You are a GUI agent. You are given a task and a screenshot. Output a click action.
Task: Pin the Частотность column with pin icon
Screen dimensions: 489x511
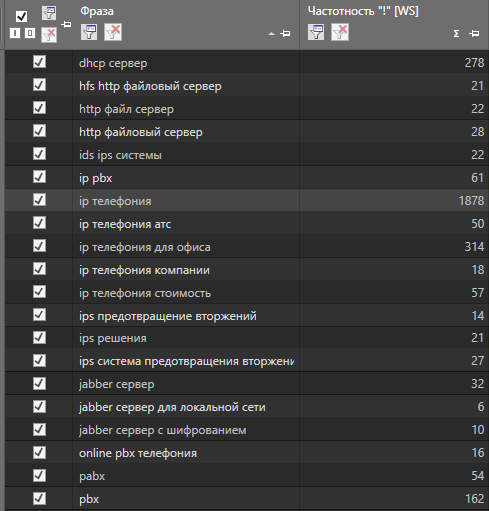click(x=474, y=33)
